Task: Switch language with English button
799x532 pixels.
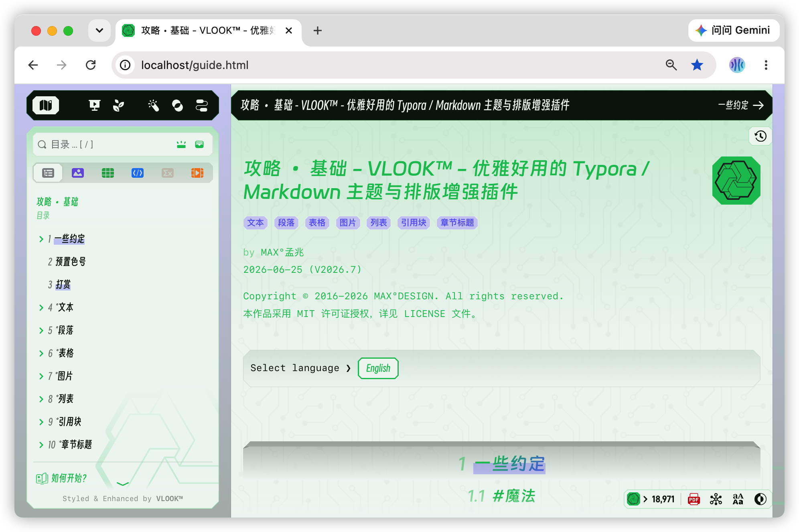Action: point(378,368)
